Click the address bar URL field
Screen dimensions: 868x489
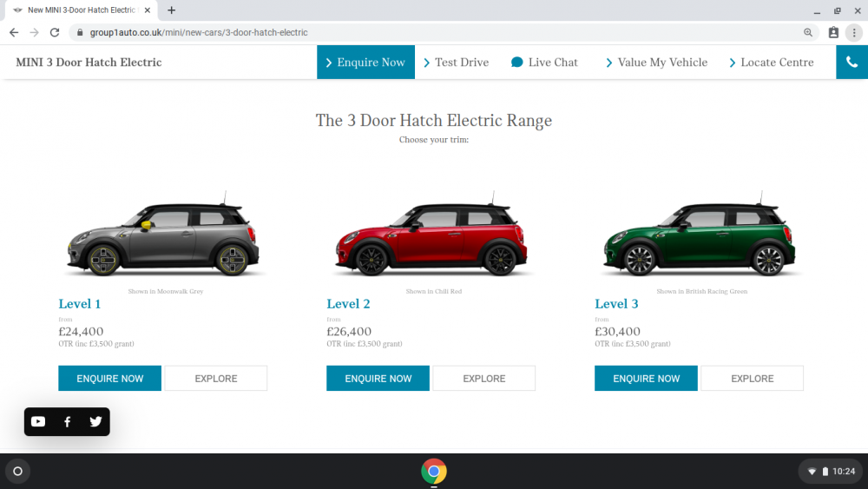click(x=443, y=33)
